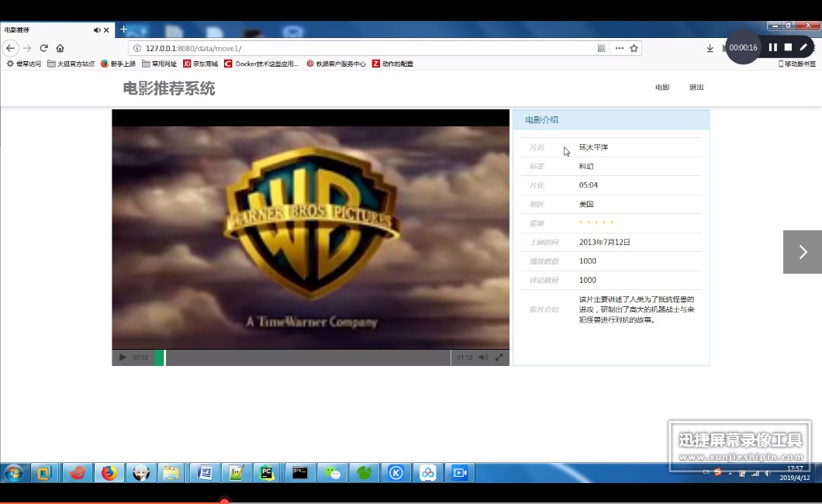The height and width of the screenshot is (504, 822).
Task: Close the 电影推荐 browser tab
Action: click(106, 30)
